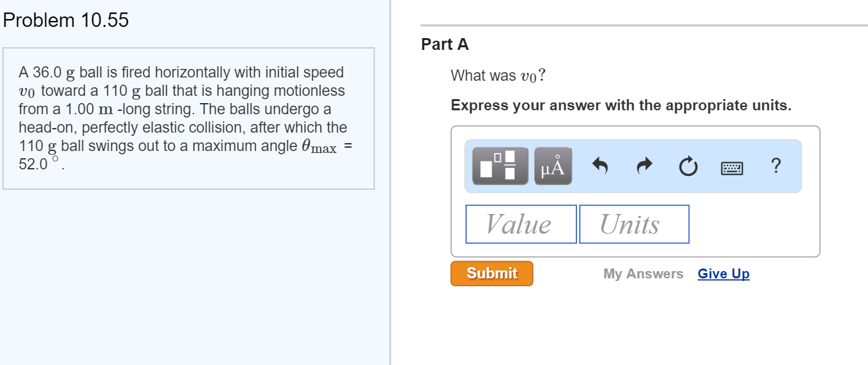868x365 pixels.
Task: Click the θmax symbol in the problem statement
Action: (x=318, y=147)
